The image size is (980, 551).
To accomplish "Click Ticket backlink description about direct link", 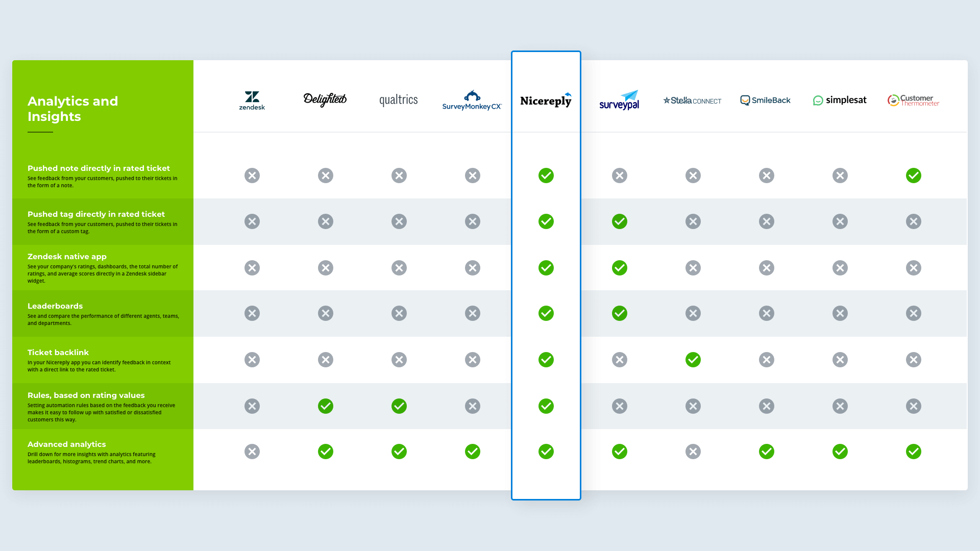I will coord(99,366).
